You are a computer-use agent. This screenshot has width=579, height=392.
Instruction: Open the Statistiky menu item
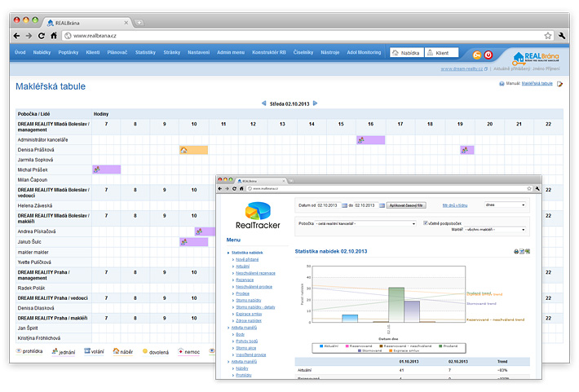click(x=145, y=52)
